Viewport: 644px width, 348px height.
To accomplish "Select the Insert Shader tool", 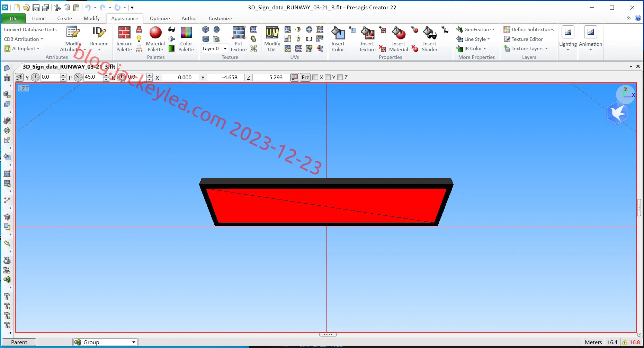I will point(429,39).
